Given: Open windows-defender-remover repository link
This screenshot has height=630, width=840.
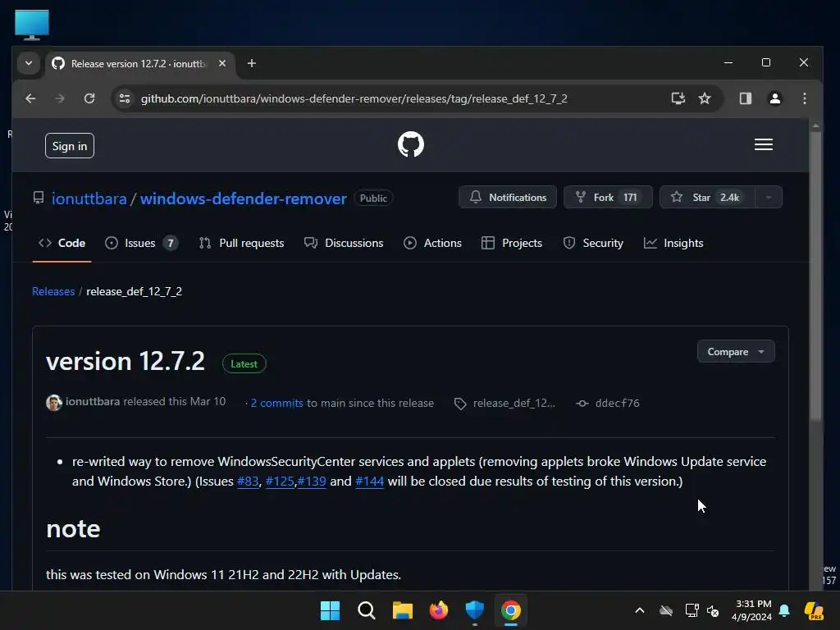Looking at the screenshot, I should coord(243,199).
